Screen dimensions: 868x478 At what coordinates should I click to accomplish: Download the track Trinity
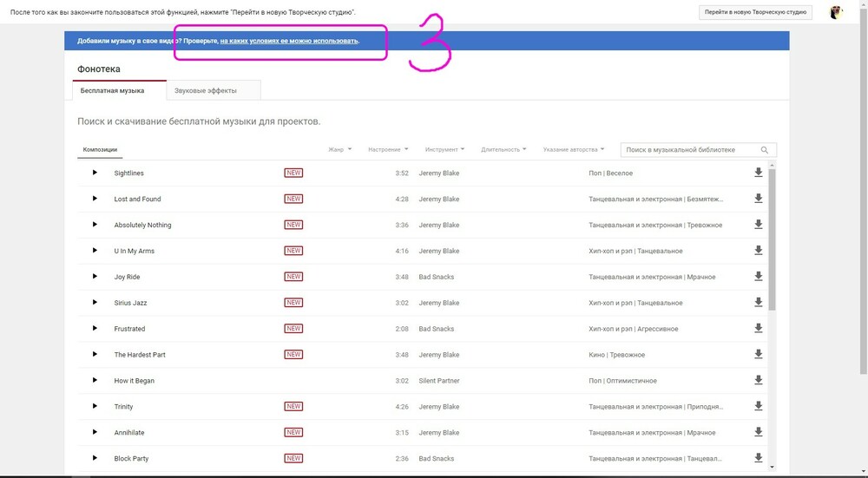(759, 407)
